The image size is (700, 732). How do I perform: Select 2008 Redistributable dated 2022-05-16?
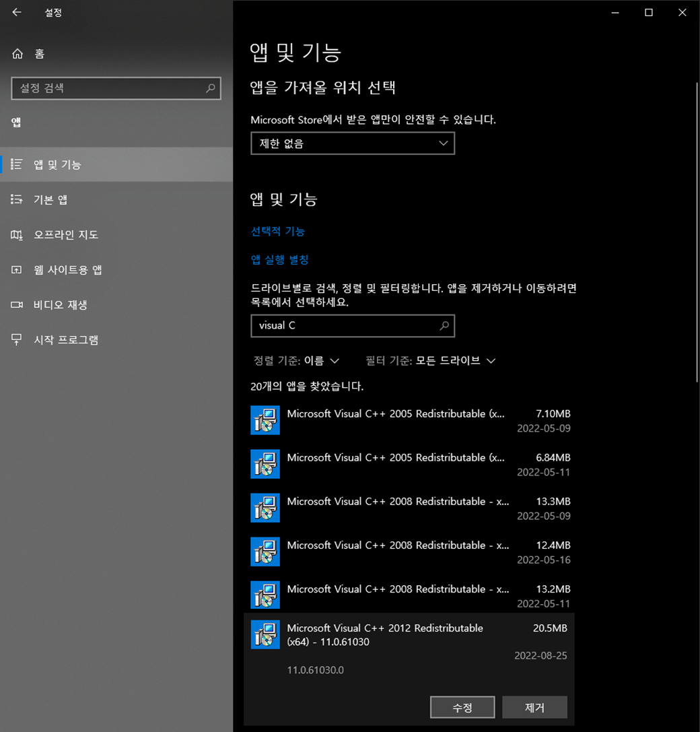pos(411,552)
